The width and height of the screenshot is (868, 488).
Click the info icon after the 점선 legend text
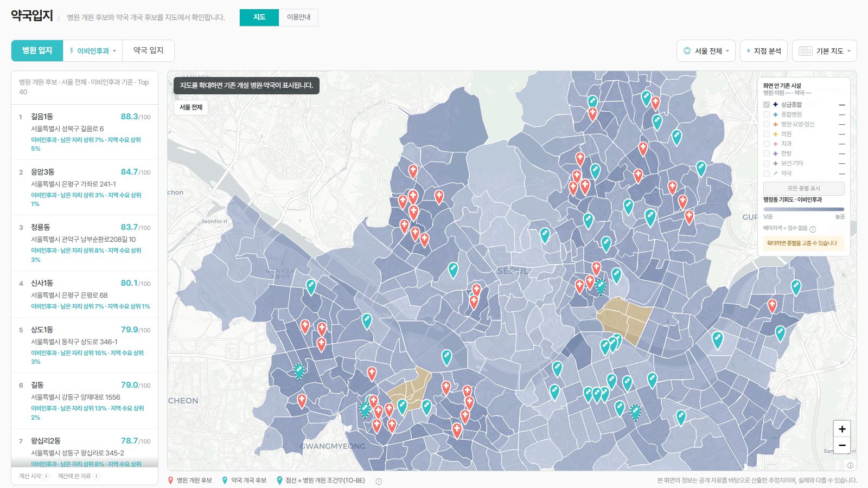pos(379,481)
